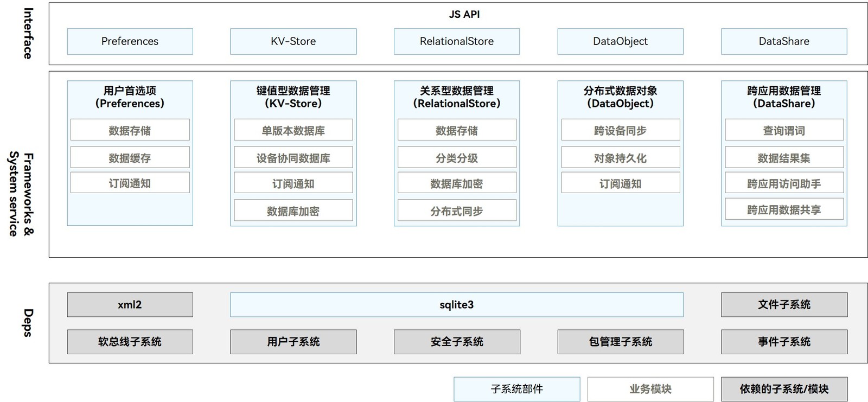Select 数据库加密 in the KV-Store column
Screen dimensions: 868x402
pyautogui.click(x=293, y=210)
